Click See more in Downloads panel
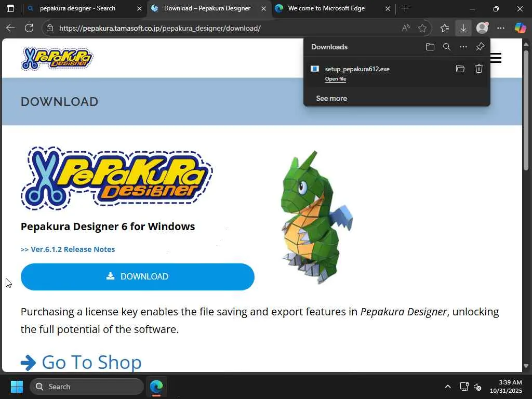 coord(331,98)
